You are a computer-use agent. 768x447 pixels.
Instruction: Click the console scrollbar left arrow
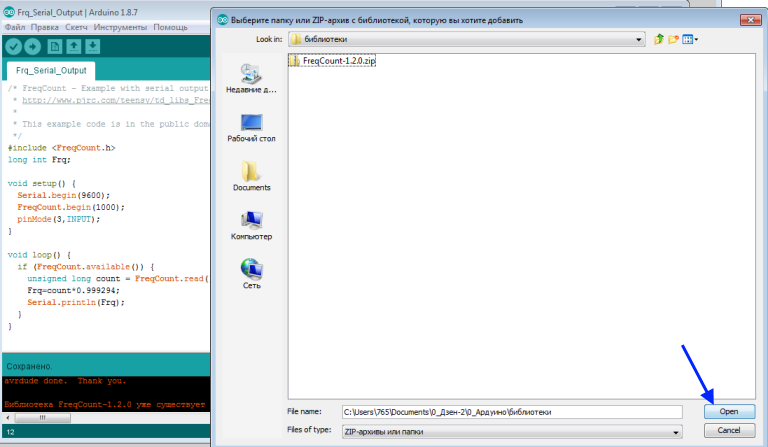click(7, 418)
